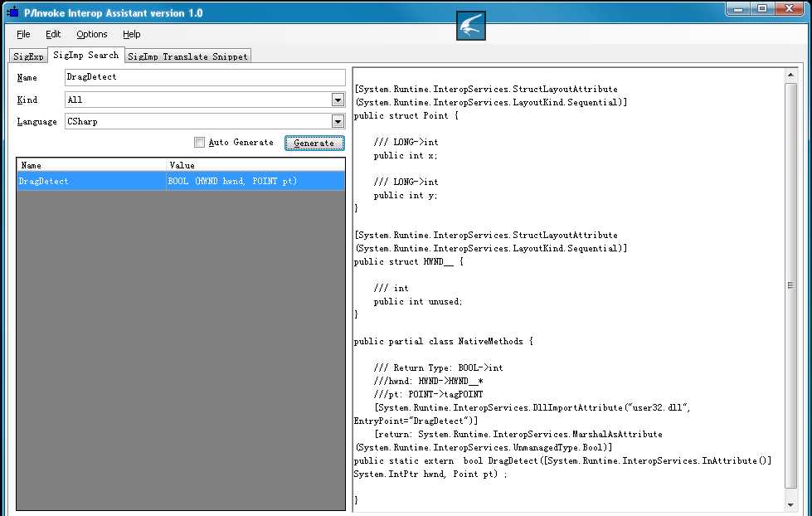
Task: Click the Value column header
Action: (x=255, y=165)
